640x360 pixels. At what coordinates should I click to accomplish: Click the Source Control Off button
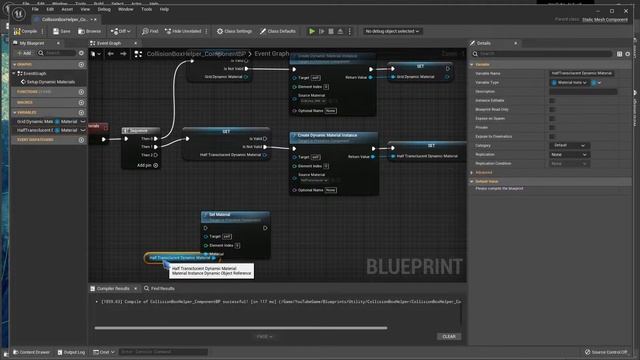606,352
